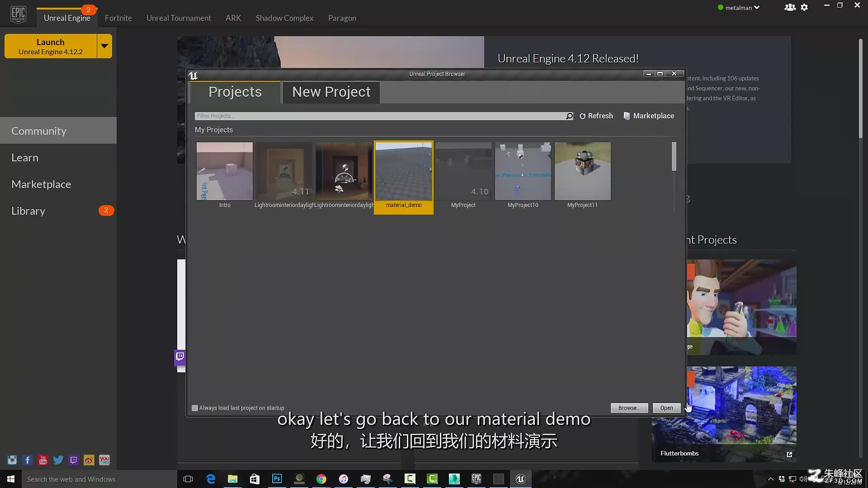Open the ARK launcher tab
This screenshot has height=488, width=868.
tap(233, 18)
